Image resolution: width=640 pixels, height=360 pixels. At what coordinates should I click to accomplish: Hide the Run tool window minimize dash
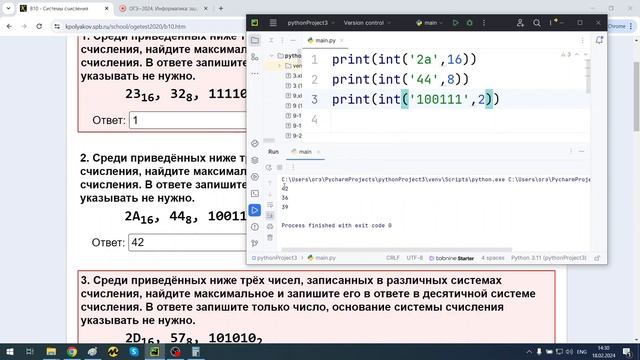point(582,151)
